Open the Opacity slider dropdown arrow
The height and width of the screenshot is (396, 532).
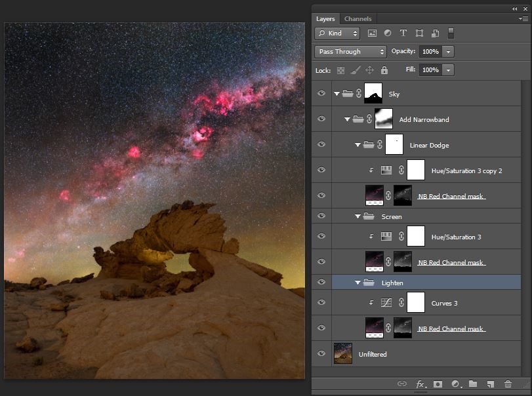click(449, 52)
